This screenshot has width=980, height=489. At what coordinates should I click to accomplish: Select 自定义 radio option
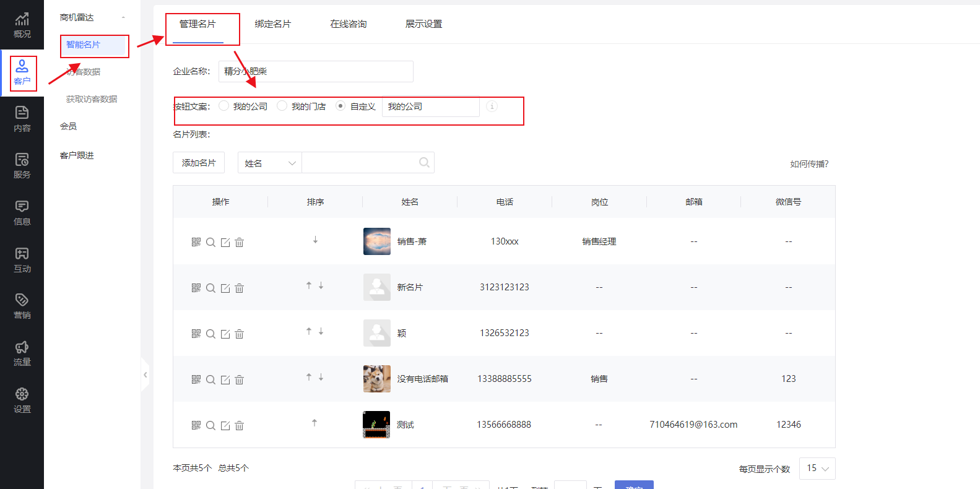pos(340,106)
